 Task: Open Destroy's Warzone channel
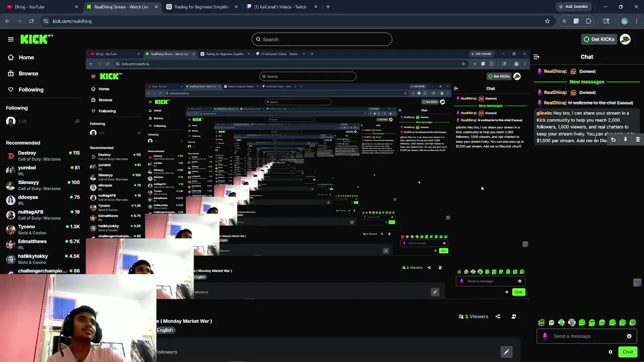coord(43,156)
